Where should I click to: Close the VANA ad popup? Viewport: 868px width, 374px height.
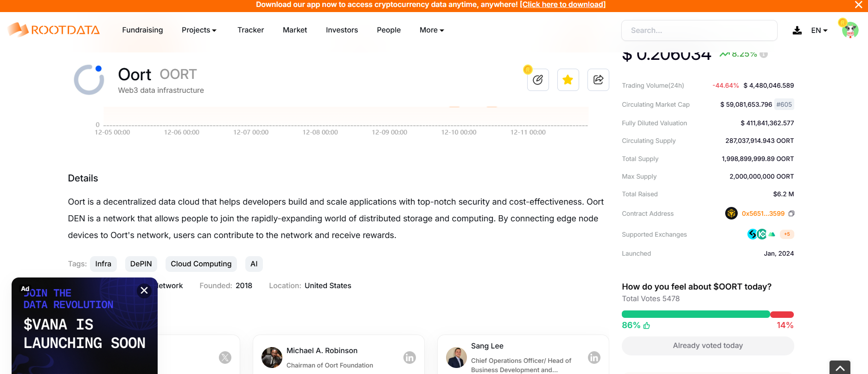click(x=144, y=290)
